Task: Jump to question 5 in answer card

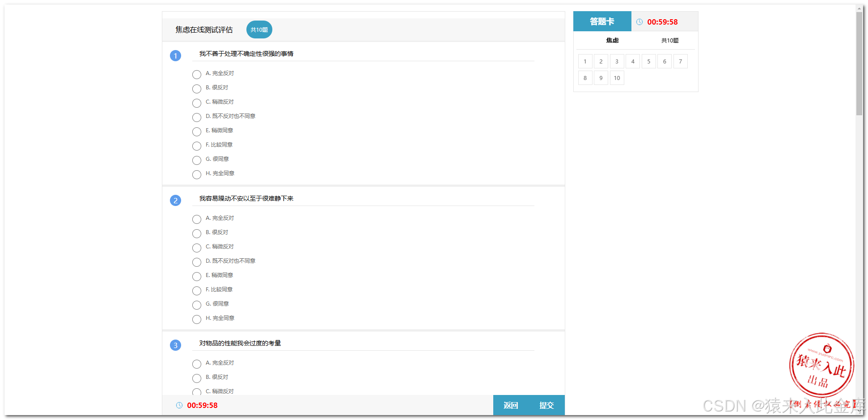Action: coord(649,61)
